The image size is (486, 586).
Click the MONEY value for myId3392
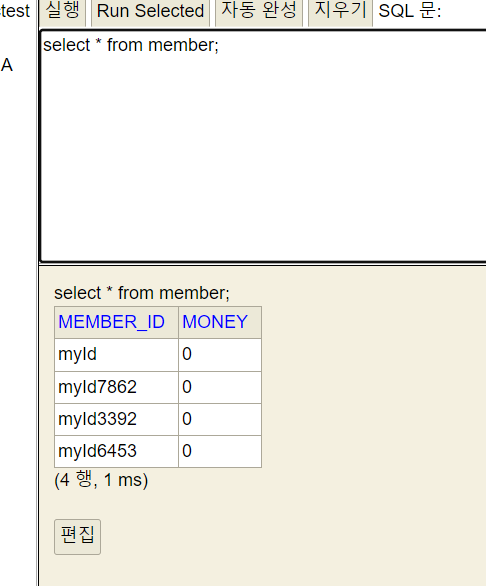tap(220, 419)
